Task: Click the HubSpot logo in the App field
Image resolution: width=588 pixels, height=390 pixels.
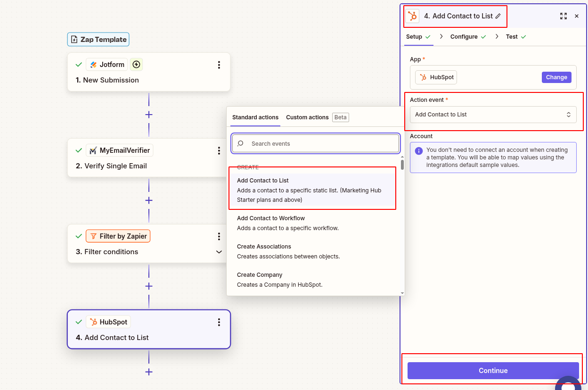Action: (x=423, y=77)
